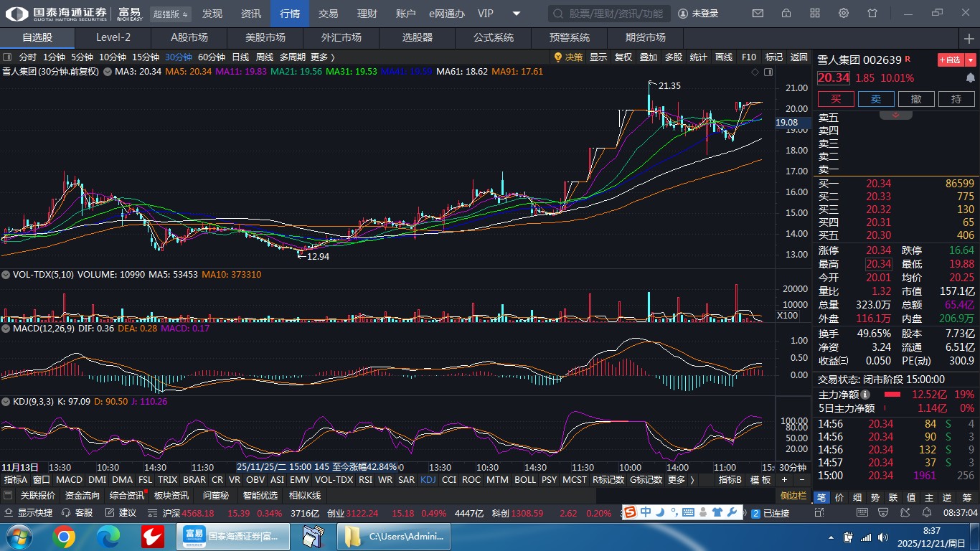
Task: Open dropdown arrow next to VIP menu
Action: click(516, 14)
